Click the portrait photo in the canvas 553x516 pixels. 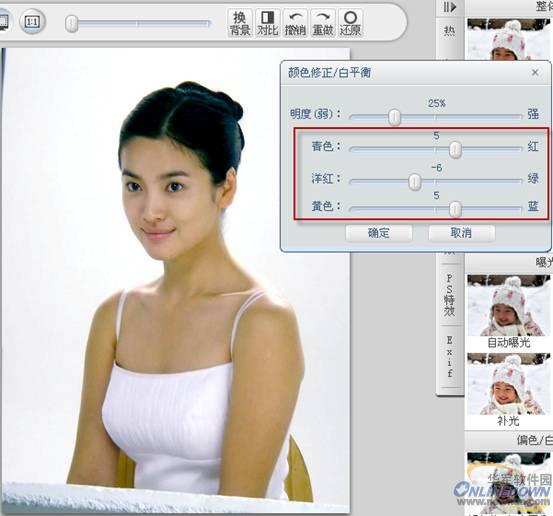176,280
